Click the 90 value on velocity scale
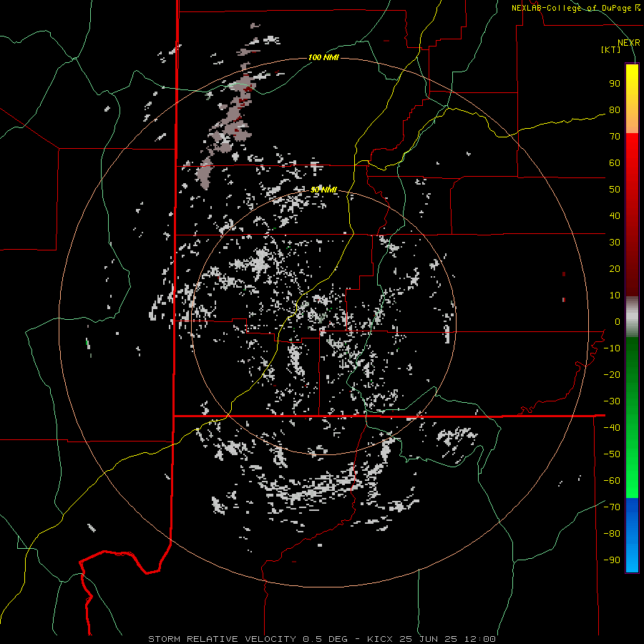 (x=615, y=84)
